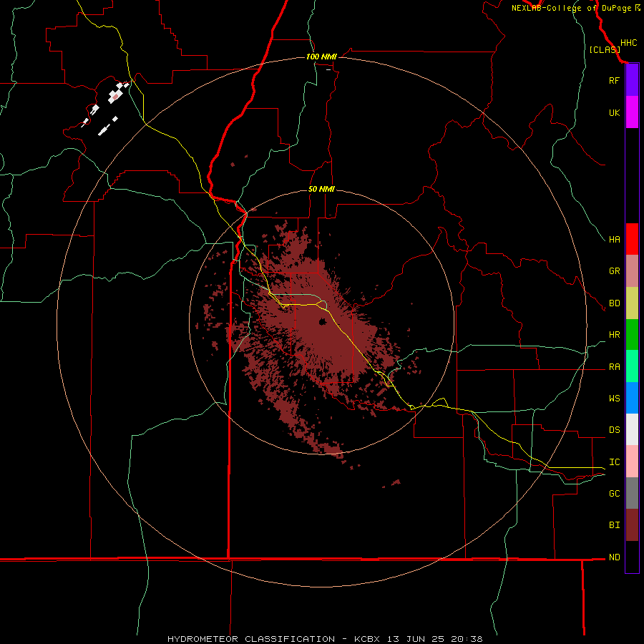
Task: Click the HR legend label
Action: coord(614,335)
